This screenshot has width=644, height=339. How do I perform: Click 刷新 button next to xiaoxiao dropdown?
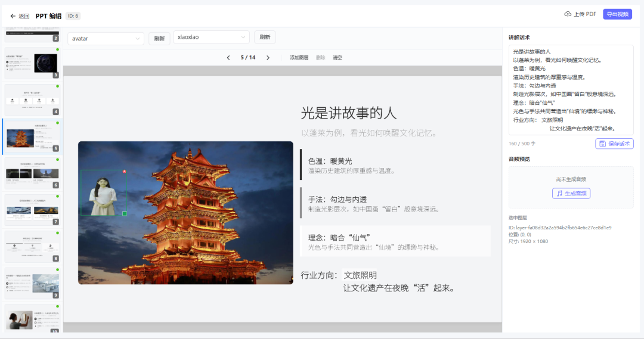click(265, 37)
